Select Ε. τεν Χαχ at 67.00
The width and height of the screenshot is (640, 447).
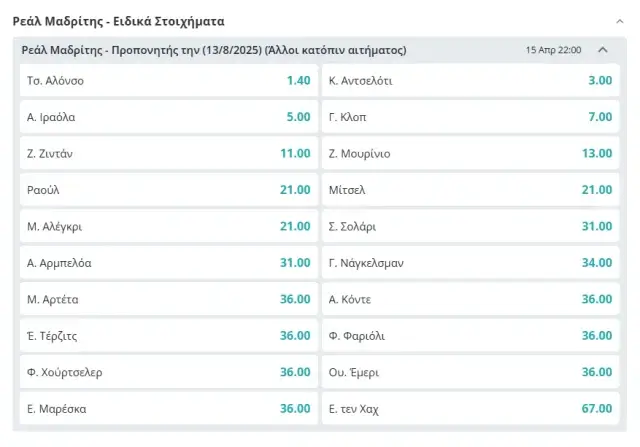[x=470, y=408]
